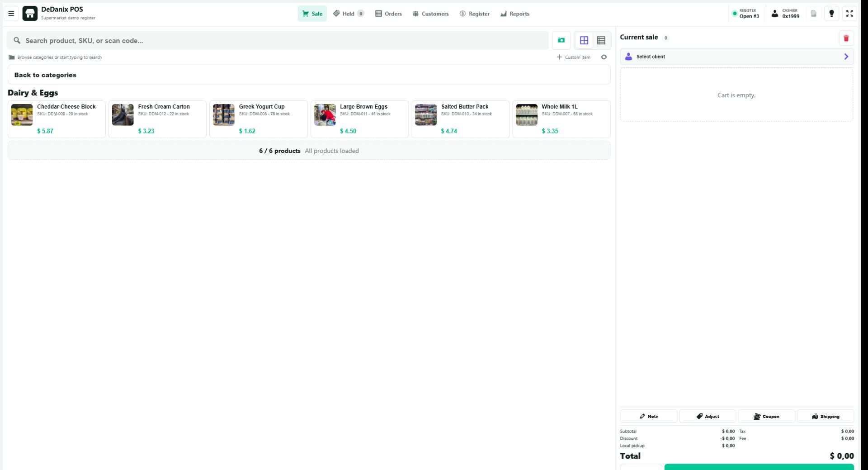Expand the client chevron arrow

[x=846, y=57]
